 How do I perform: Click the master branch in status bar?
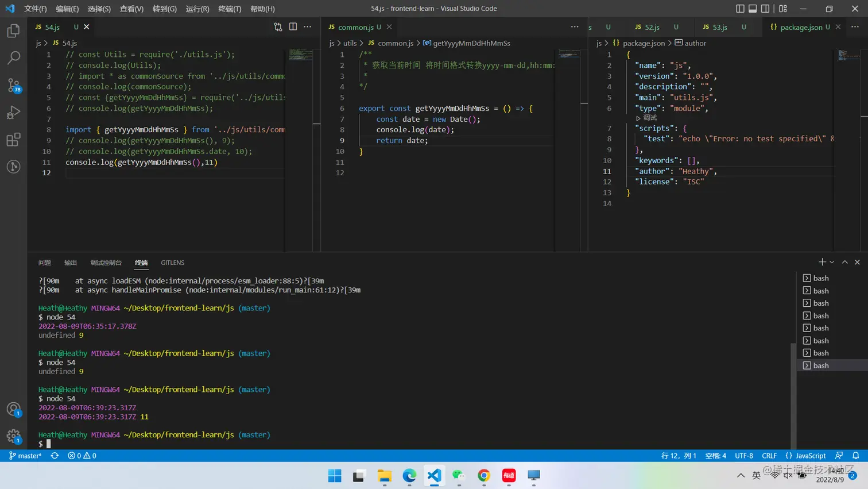click(x=25, y=456)
